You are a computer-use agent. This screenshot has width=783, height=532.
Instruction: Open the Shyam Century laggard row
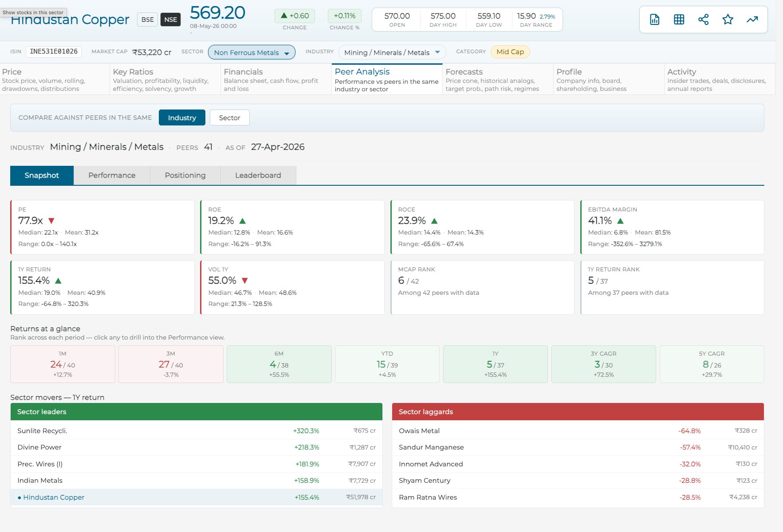point(578,481)
